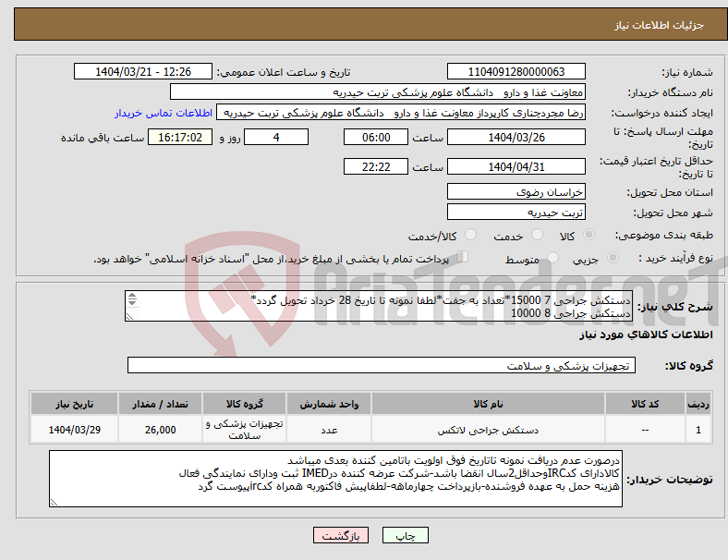
Task: Click the تاریخ نیاز column header
Action: tap(74, 404)
